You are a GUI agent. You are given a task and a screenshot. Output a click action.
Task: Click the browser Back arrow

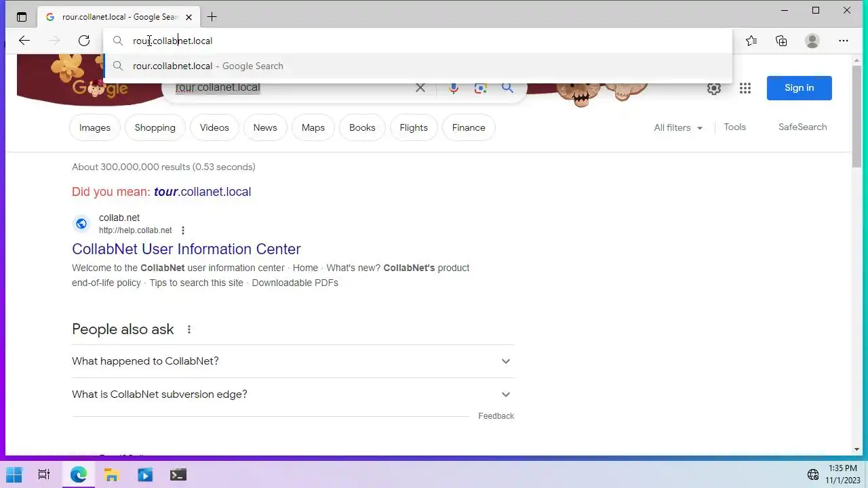click(x=24, y=41)
